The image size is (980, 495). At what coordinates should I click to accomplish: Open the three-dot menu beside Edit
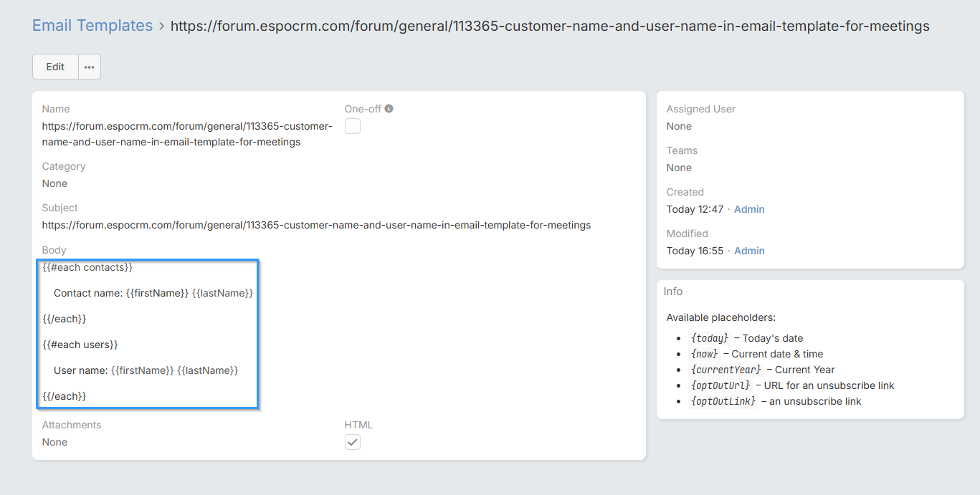(x=90, y=67)
